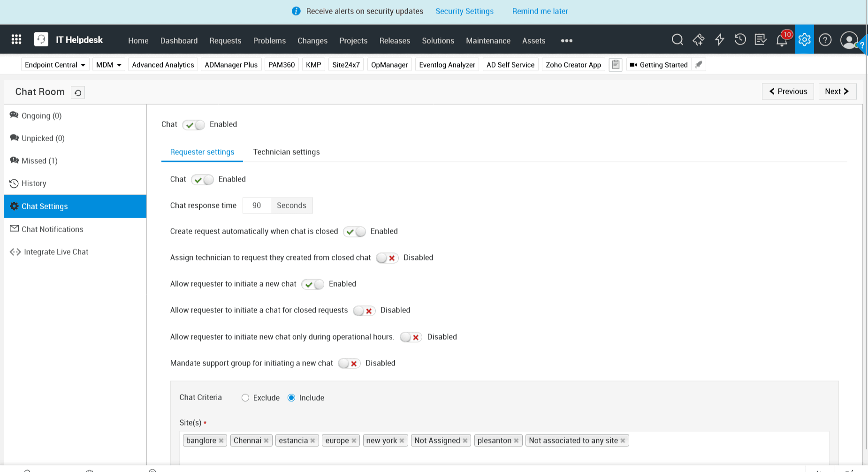Select the Exclude radio button for Chat Criteria
868x472 pixels.
[245, 397]
